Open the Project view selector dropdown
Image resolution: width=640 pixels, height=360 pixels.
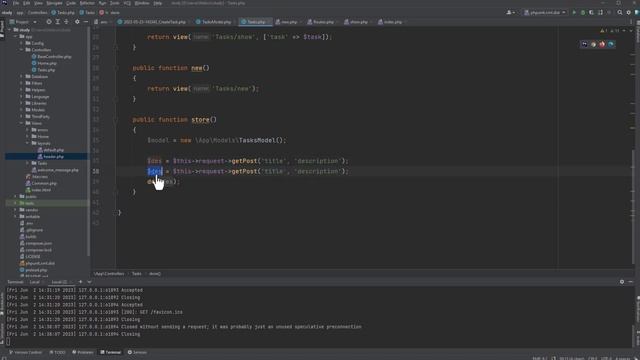click(x=23, y=22)
